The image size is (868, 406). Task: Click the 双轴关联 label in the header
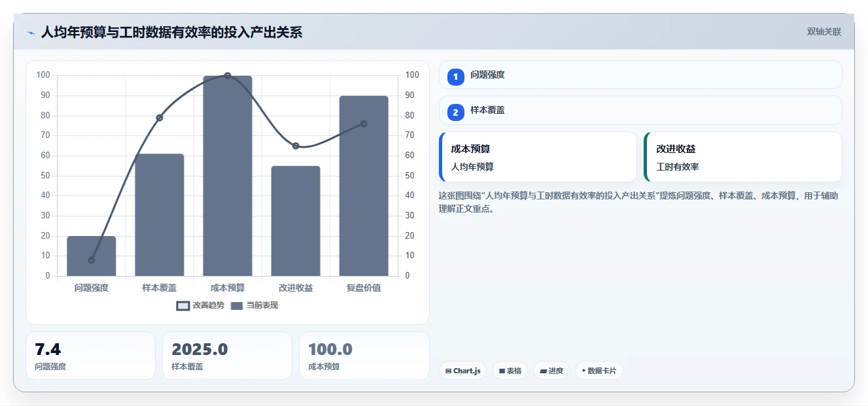824,31
